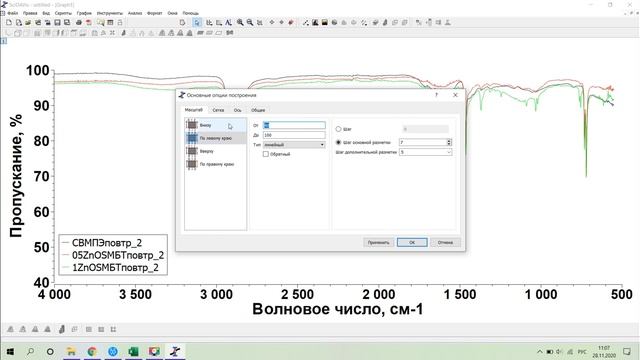Screen dimensions: 640x360
Task: Open the 'Помощь' menu
Action: [x=191, y=13]
